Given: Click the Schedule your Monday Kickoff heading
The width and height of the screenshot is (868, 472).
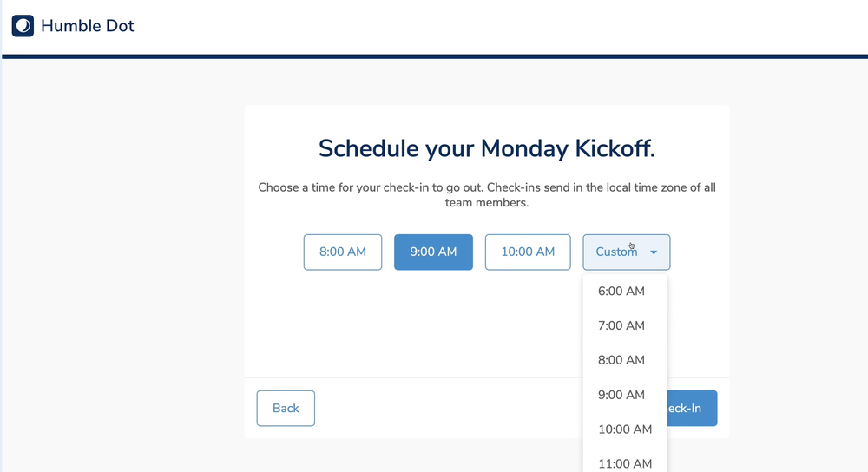Looking at the screenshot, I should pos(486,149).
